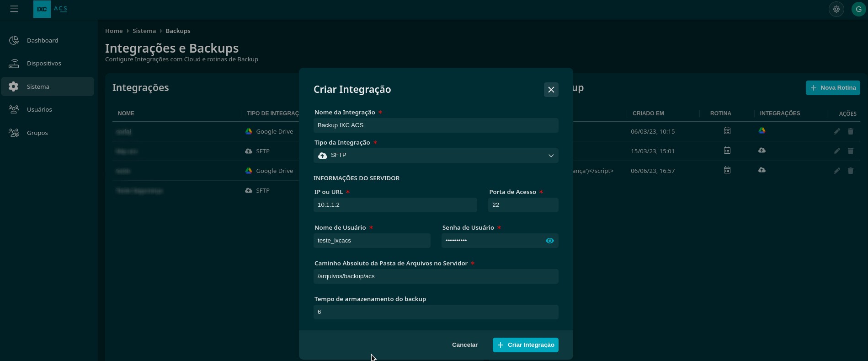Viewport: 868px width, 361px height.
Task: Click Google Drive type in first integration row
Action: (269, 131)
